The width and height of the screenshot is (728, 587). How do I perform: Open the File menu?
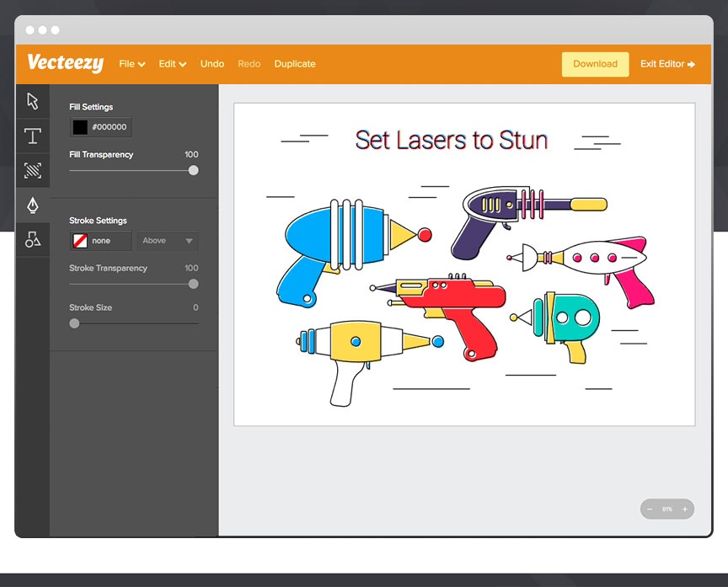coord(131,64)
